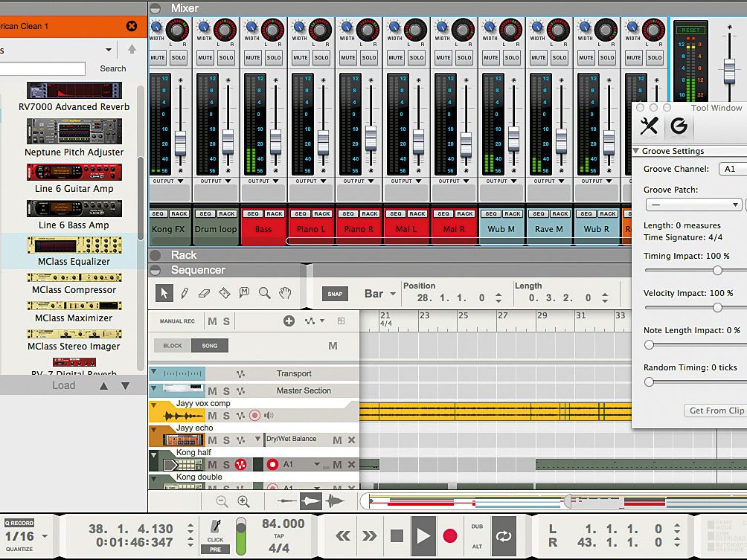Toggle PRE count-in button
Screen dimensions: 747x560
tap(215, 549)
